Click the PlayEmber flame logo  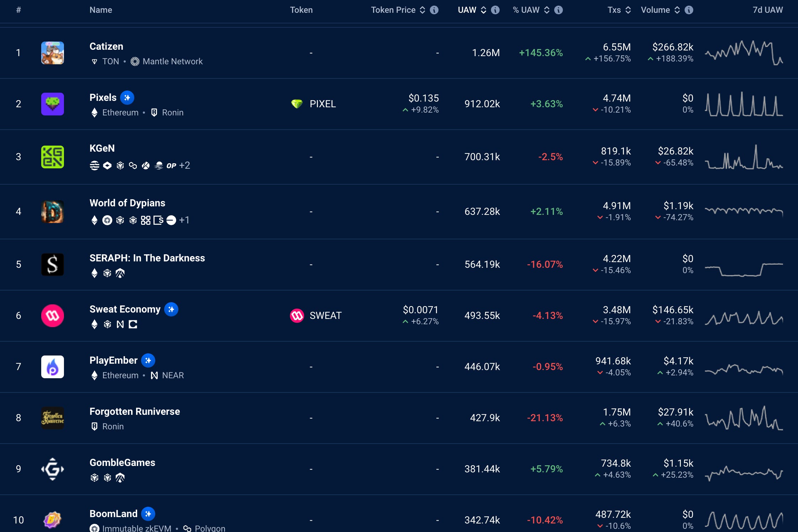52,367
